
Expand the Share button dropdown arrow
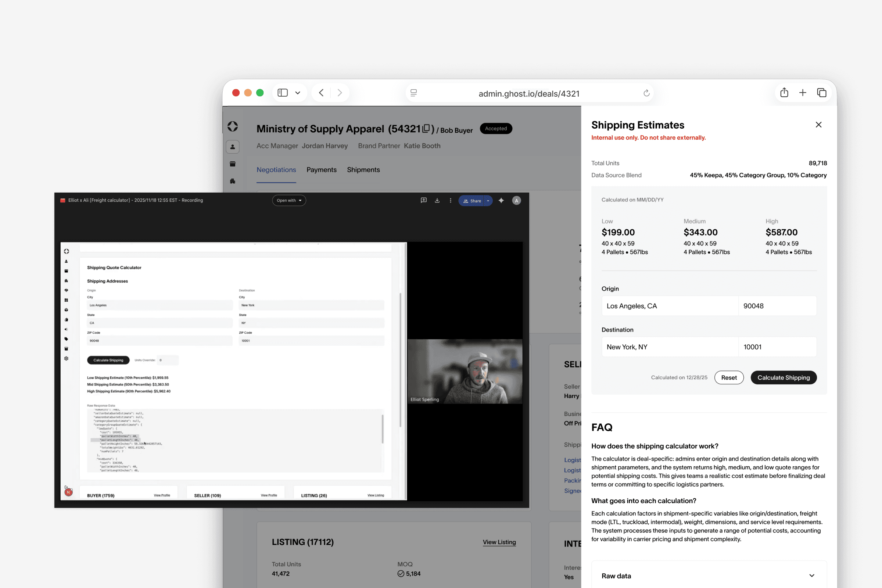point(488,201)
